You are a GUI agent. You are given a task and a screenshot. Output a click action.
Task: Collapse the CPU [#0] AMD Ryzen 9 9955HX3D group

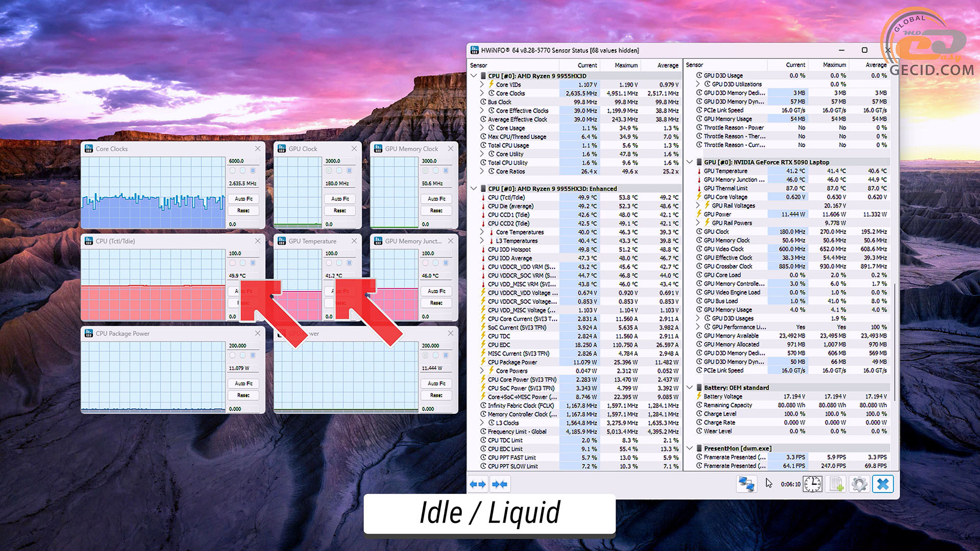click(x=474, y=76)
